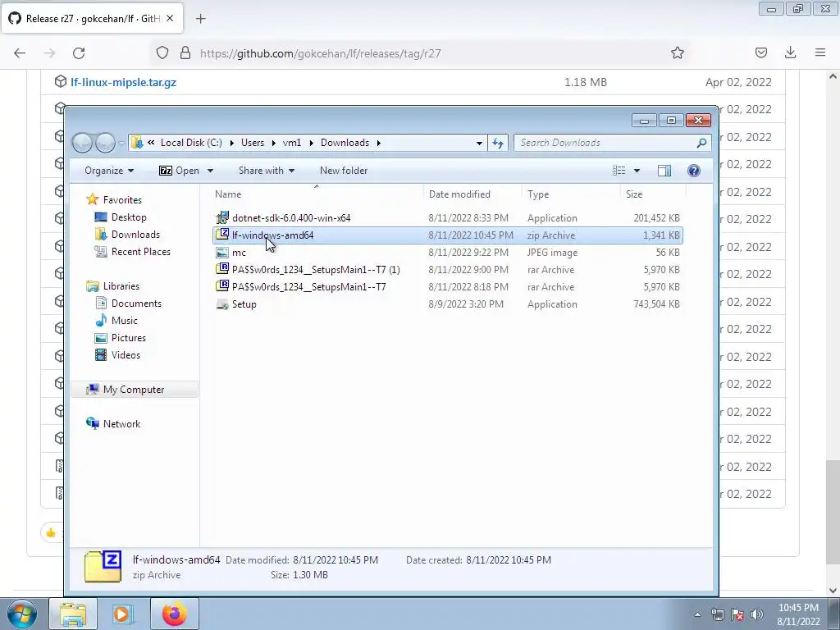Open Windows Explorer from taskbar
The image size is (840, 630).
coord(73,614)
